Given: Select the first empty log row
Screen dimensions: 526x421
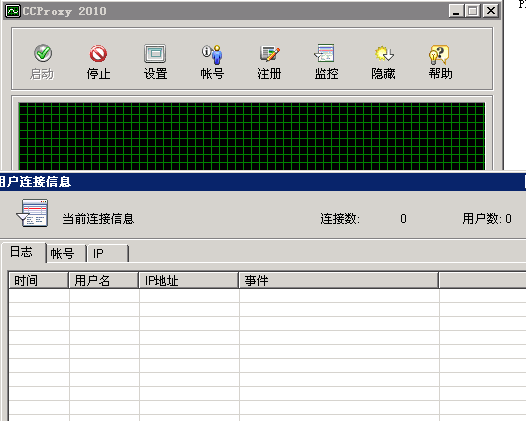Looking at the screenshot, I should 267,296.
